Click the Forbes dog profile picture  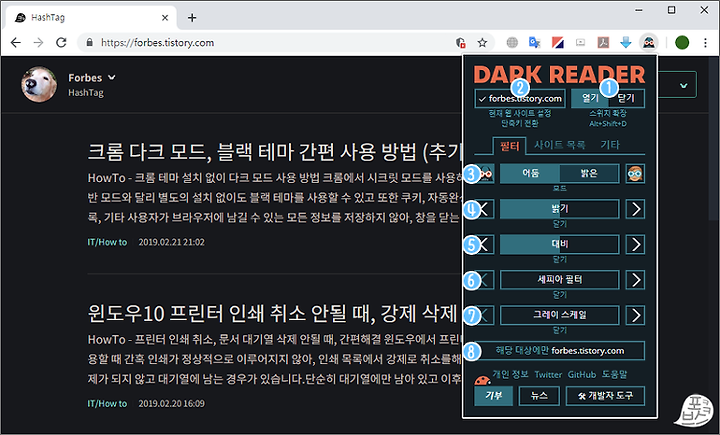(x=39, y=85)
